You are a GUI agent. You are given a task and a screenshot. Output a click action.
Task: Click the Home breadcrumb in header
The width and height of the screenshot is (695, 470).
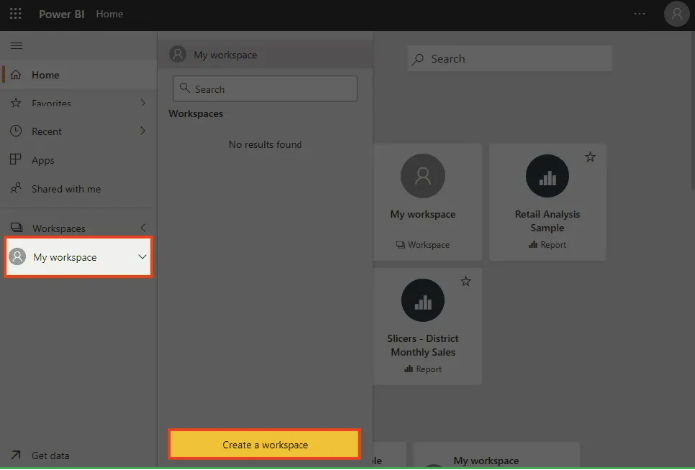point(109,14)
